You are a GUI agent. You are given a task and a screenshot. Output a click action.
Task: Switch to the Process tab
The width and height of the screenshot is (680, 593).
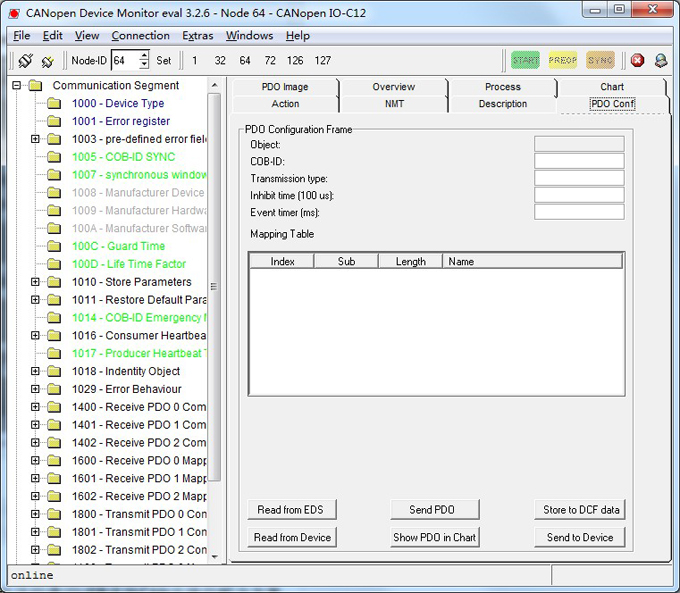pos(503,87)
